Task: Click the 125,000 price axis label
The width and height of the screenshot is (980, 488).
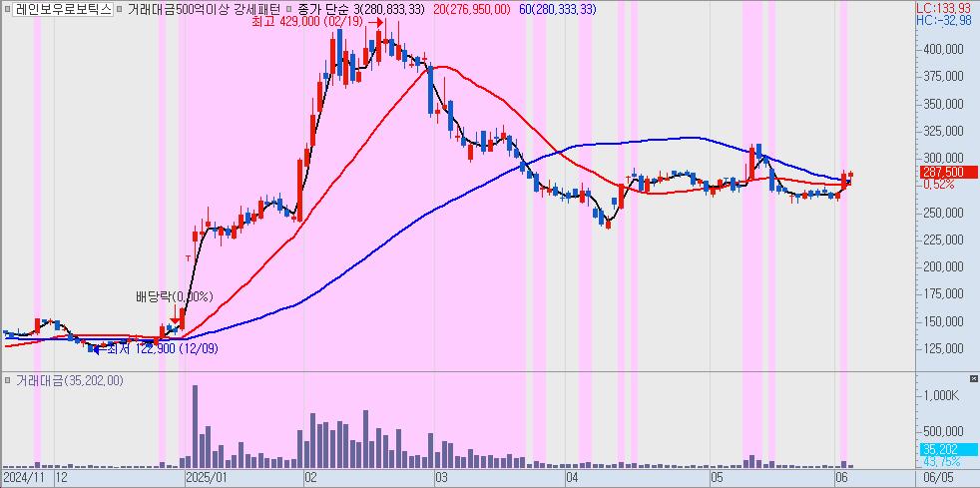Action: click(942, 349)
